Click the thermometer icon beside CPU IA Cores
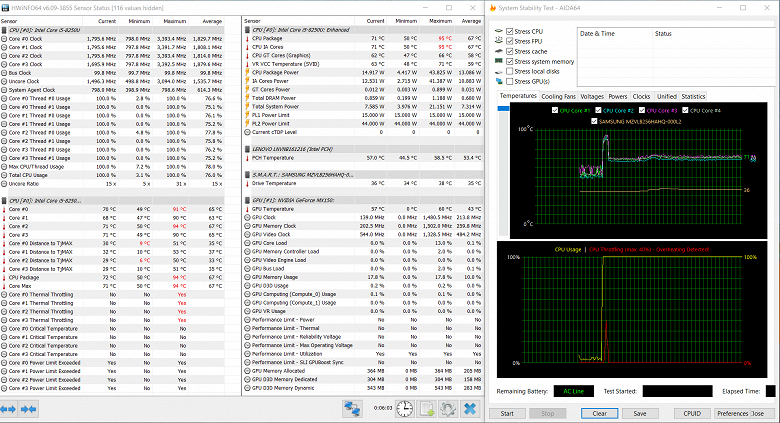 [247, 47]
